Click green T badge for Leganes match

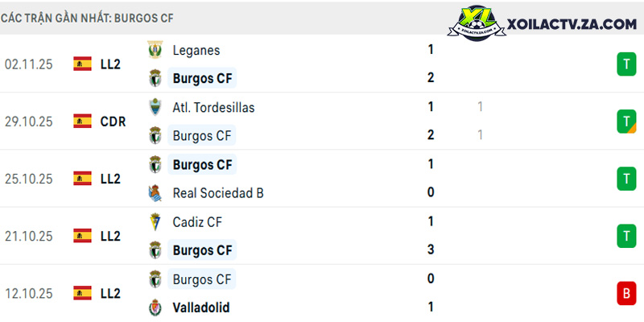[x=626, y=64]
